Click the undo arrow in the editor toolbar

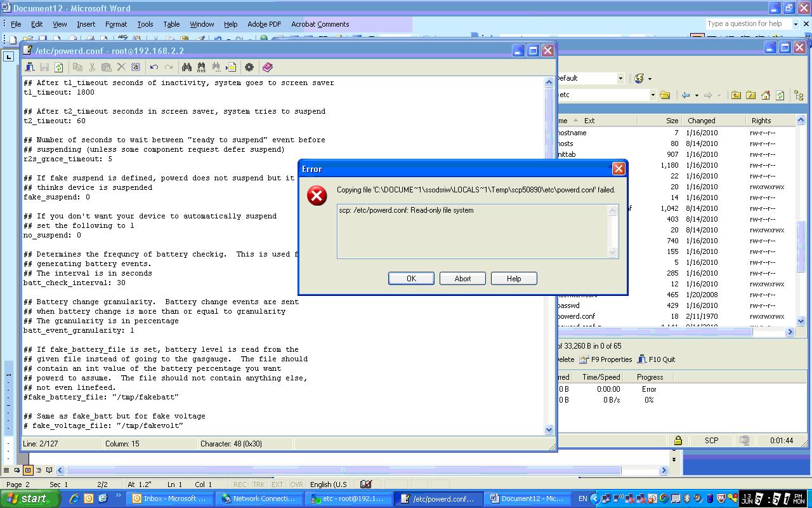tap(154, 67)
